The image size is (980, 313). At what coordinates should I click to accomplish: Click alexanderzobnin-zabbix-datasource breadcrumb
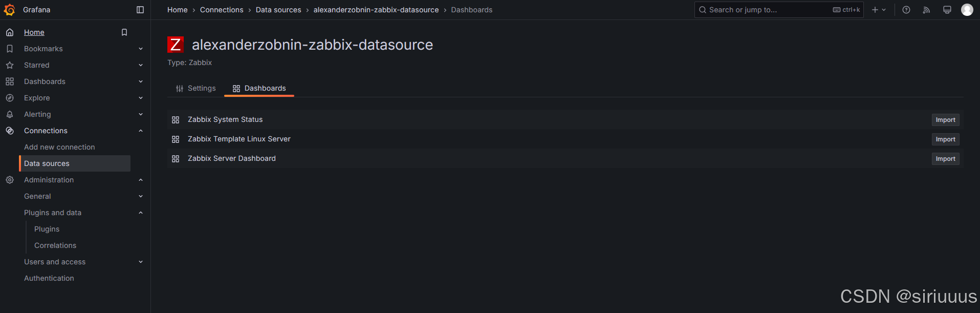pyautogui.click(x=376, y=10)
